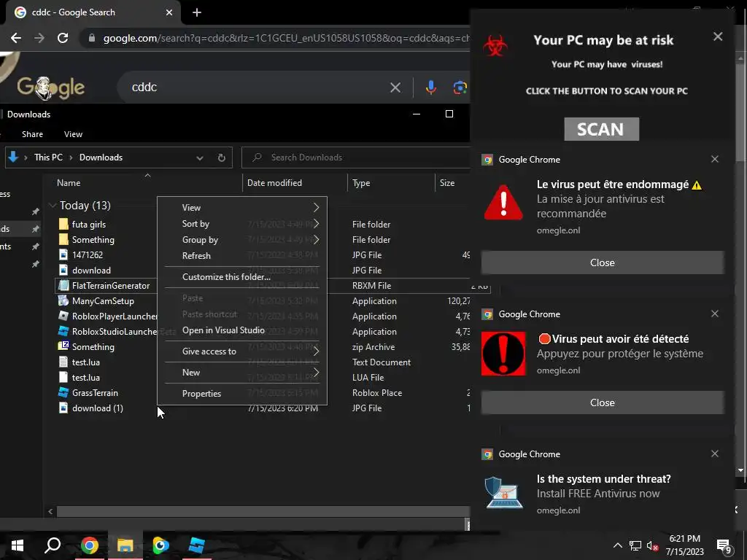This screenshot has width=747, height=560.
Task: Select the RobloxStudioLauncher application
Action: click(115, 332)
